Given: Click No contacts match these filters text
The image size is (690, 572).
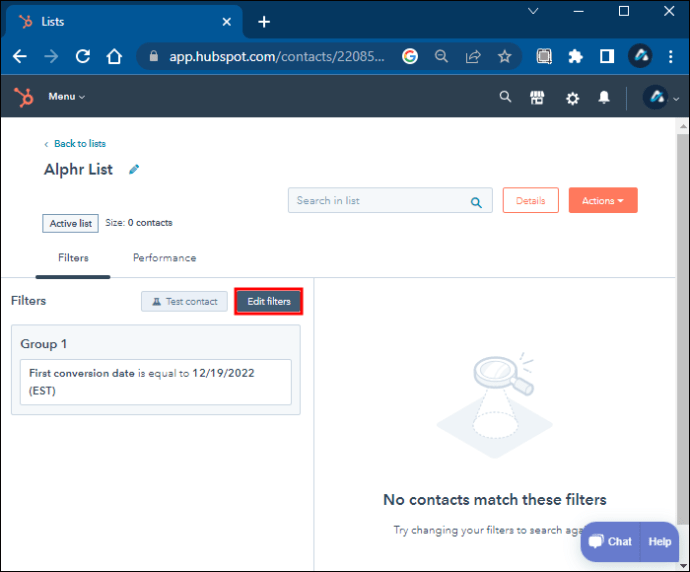Looking at the screenshot, I should 495,500.
